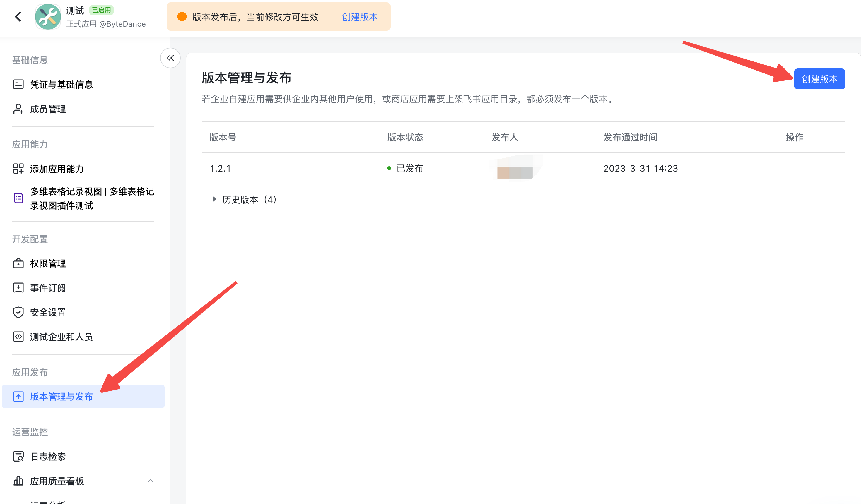Click the purple 多维表格记录视图 plugin icon
The width and height of the screenshot is (861, 504).
(18, 198)
